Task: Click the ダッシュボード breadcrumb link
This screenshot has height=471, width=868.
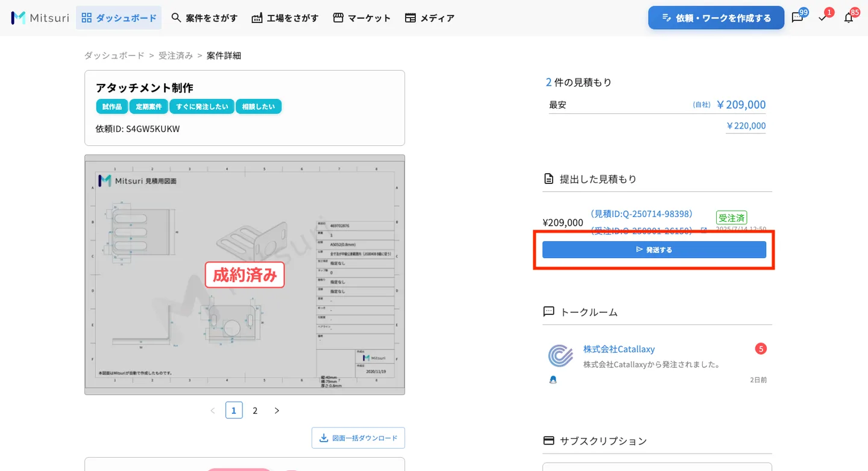Action: pyautogui.click(x=115, y=55)
